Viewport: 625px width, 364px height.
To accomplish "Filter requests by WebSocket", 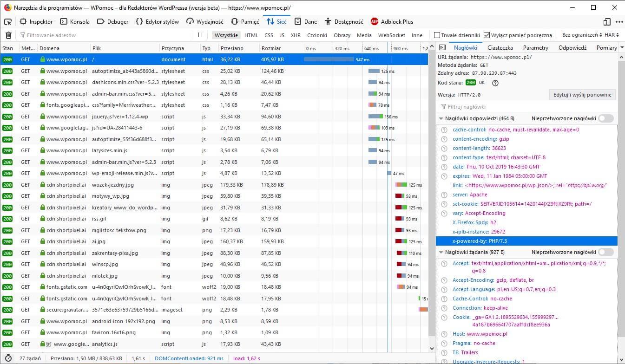I will [391, 35].
